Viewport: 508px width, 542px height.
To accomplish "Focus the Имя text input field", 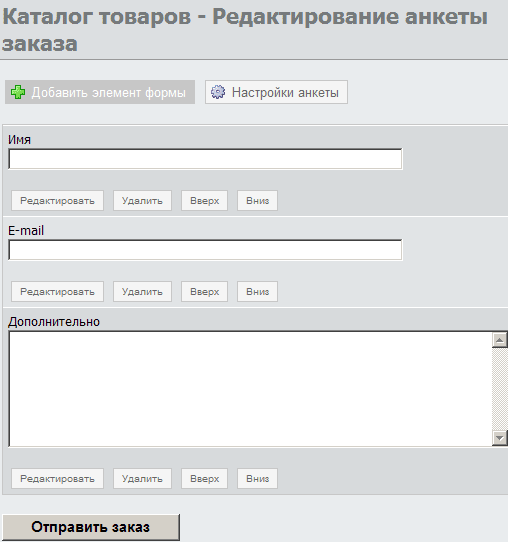I will pos(205,159).
